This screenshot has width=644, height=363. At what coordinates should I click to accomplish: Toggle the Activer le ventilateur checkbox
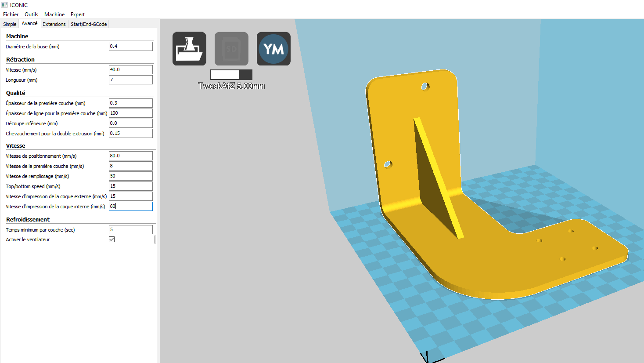pos(112,240)
